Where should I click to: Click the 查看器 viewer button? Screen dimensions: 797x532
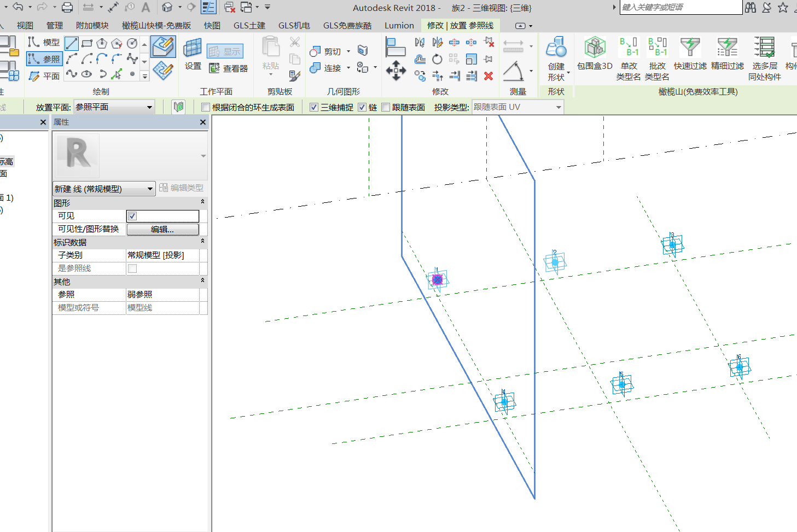(228, 68)
